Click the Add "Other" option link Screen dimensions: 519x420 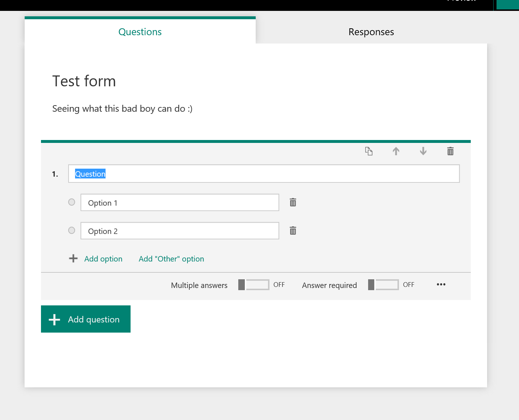click(x=171, y=259)
